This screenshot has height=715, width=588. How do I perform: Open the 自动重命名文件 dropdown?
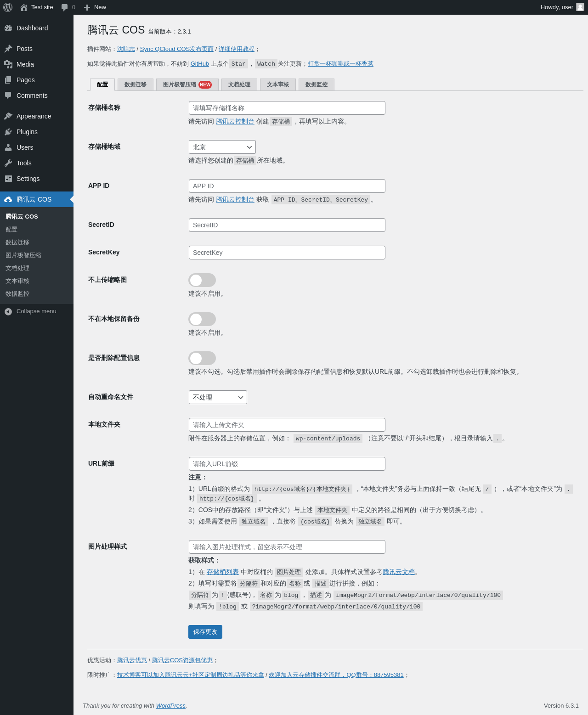click(x=218, y=397)
